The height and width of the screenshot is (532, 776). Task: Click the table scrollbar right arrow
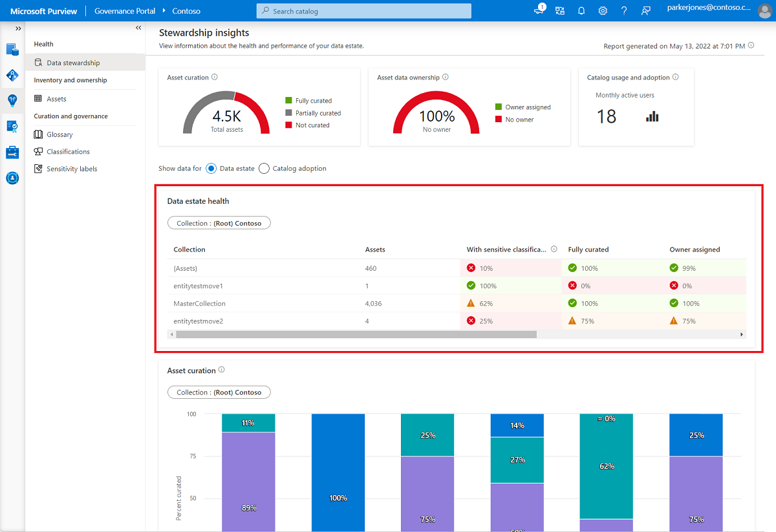click(x=742, y=334)
